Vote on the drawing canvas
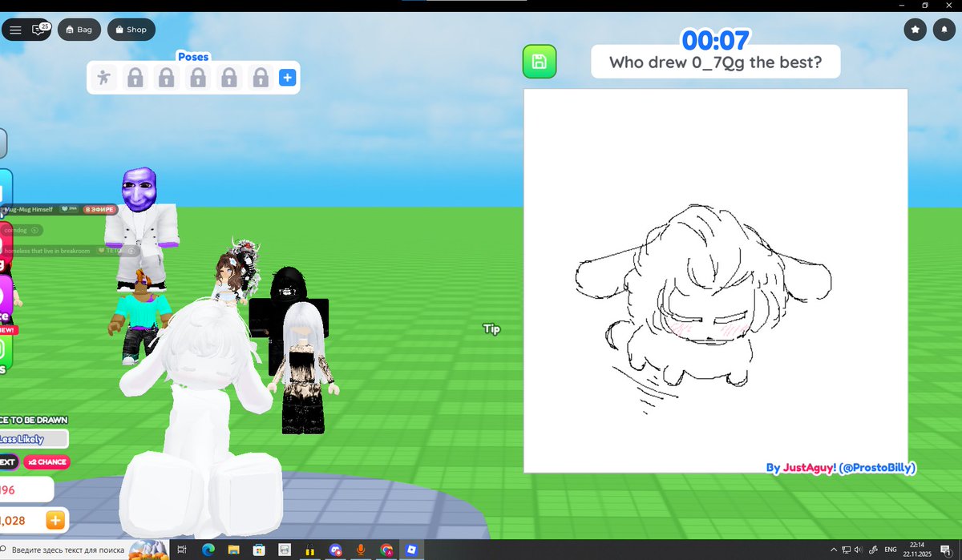962x560 pixels. pos(716,280)
